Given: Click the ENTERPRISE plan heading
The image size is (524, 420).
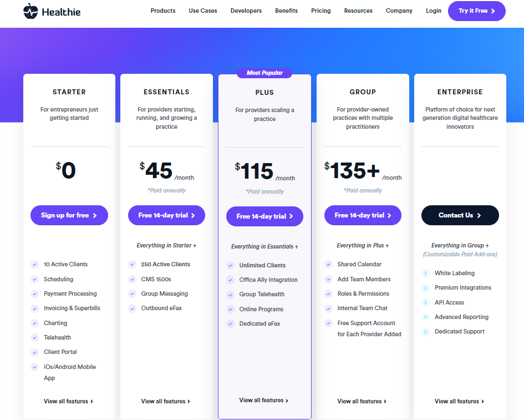Looking at the screenshot, I should coord(460,92).
